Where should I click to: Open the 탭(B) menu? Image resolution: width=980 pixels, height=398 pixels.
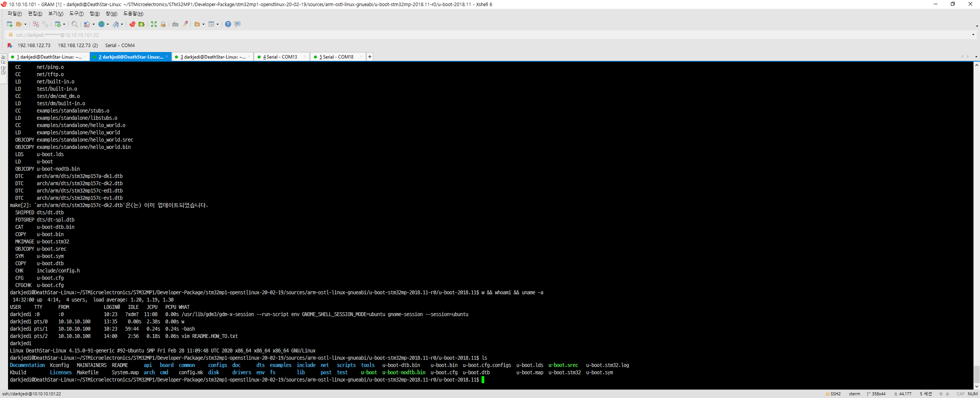tap(95, 14)
